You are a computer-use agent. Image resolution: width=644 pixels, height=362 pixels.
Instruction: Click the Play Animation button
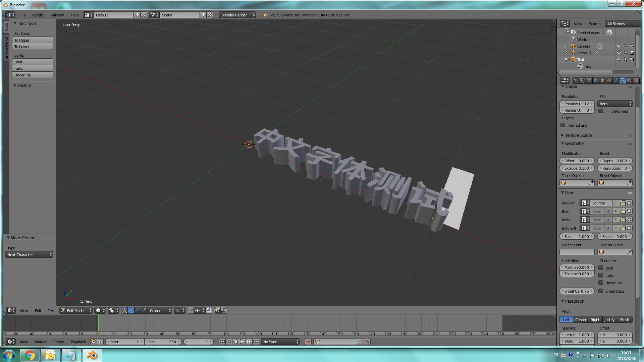click(x=242, y=342)
